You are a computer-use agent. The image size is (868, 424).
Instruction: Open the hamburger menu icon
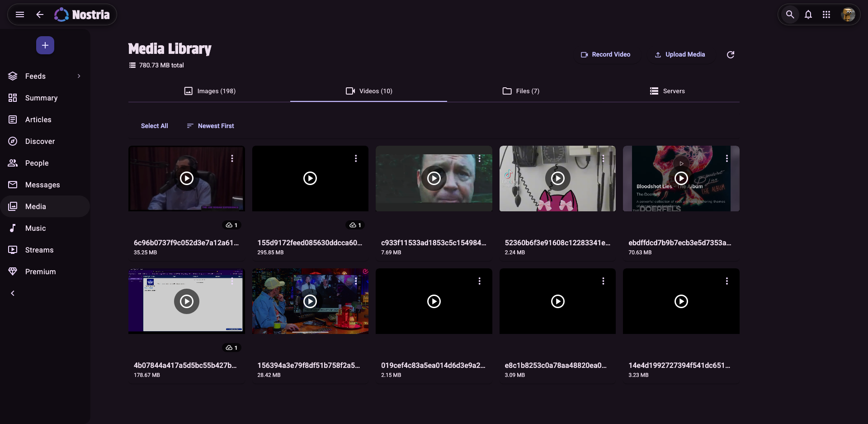click(x=20, y=14)
